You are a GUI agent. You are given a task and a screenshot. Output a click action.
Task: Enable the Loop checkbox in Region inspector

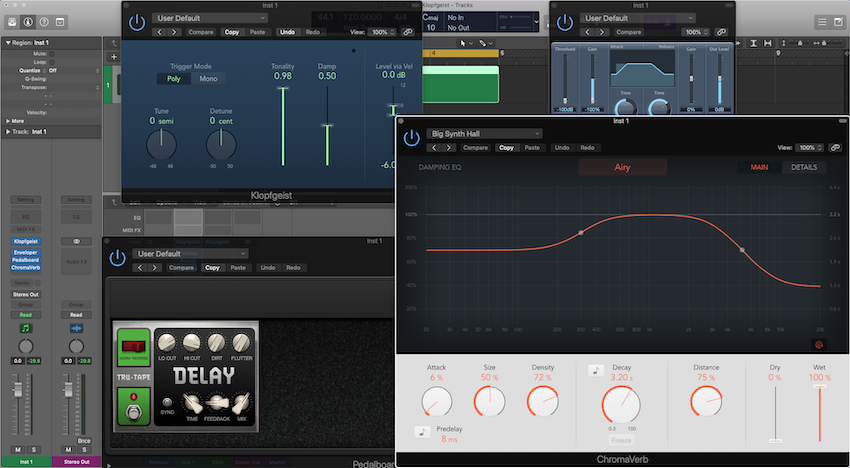pos(52,62)
